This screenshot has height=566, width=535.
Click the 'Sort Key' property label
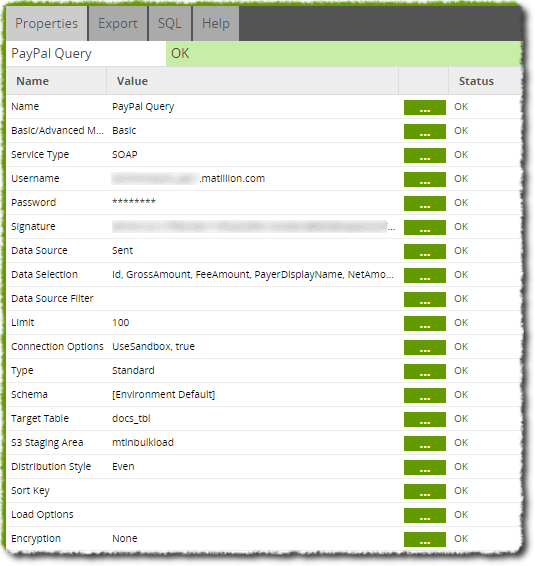coord(30,491)
